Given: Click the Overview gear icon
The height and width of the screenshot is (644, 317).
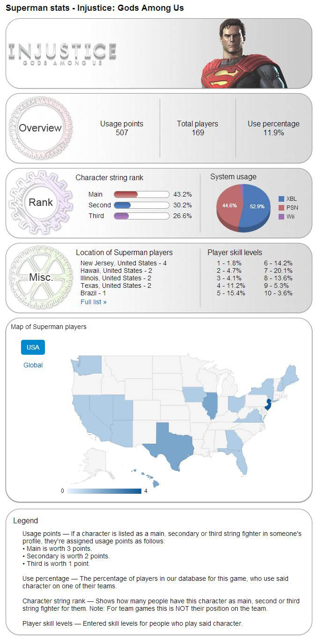Looking at the screenshot, I should click(x=40, y=128).
